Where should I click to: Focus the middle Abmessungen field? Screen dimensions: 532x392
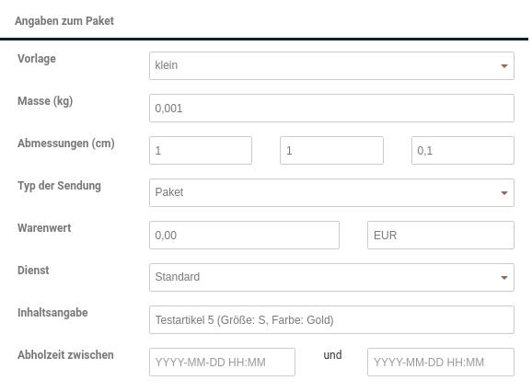331,151
